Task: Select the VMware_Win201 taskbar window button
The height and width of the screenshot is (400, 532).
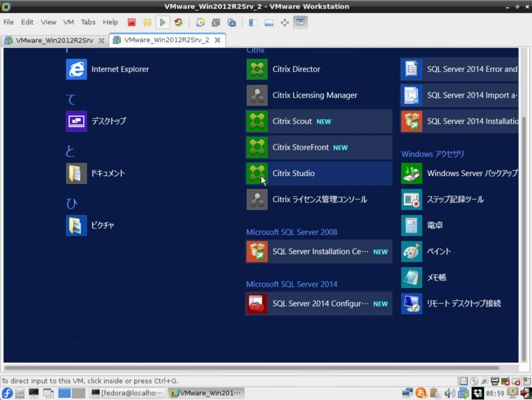Action: (206, 393)
